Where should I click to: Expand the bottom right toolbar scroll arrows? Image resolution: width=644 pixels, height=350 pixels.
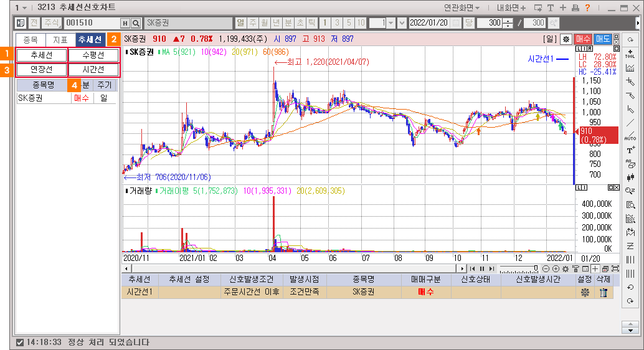point(630,328)
